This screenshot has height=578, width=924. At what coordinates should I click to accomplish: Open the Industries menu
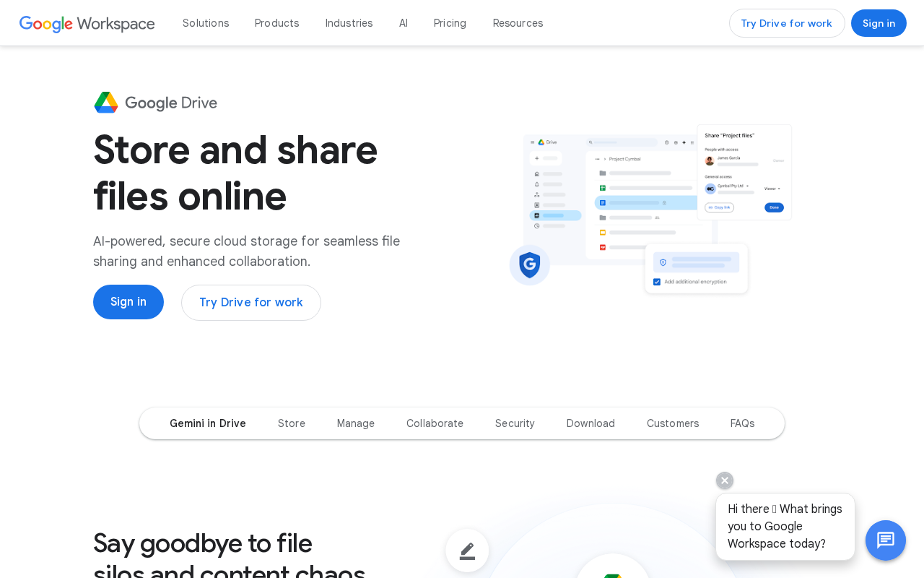349,23
